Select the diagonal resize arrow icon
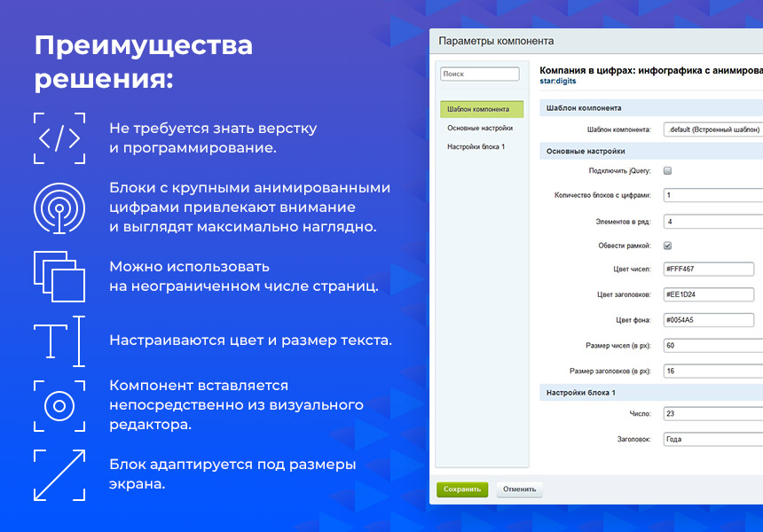 tap(59, 476)
